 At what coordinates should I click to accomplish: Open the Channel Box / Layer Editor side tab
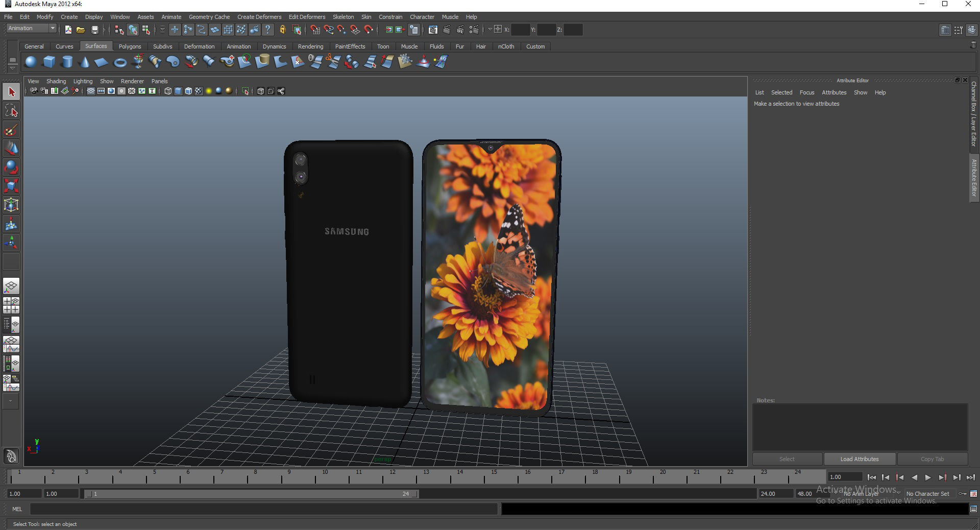pyautogui.click(x=974, y=114)
